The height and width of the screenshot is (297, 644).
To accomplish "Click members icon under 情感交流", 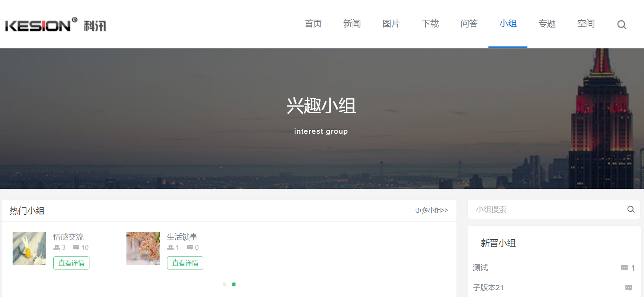I will (x=57, y=247).
